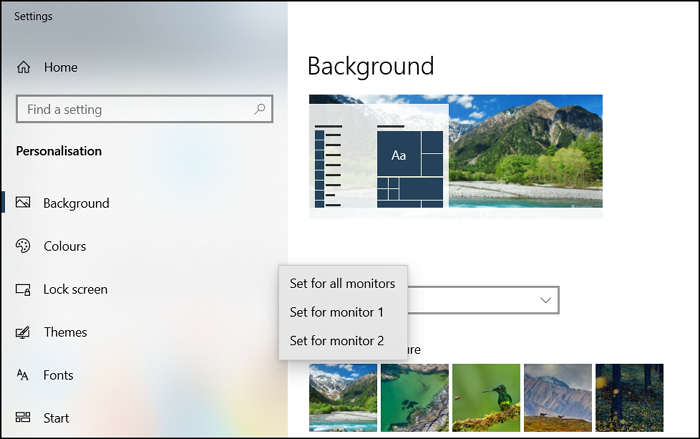Click the Lock screen monitor icon
The height and width of the screenshot is (439, 700).
coord(23,289)
